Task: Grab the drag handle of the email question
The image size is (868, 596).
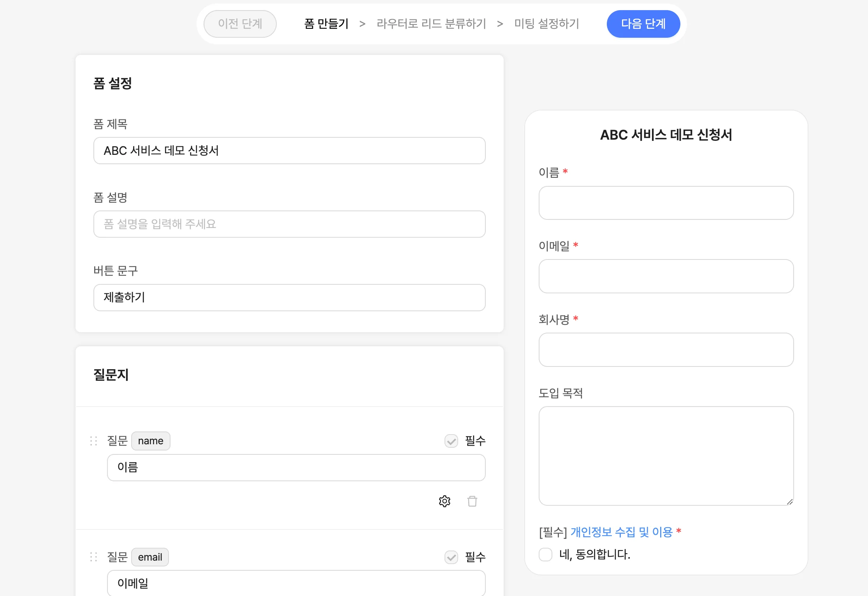Action: pos(93,557)
